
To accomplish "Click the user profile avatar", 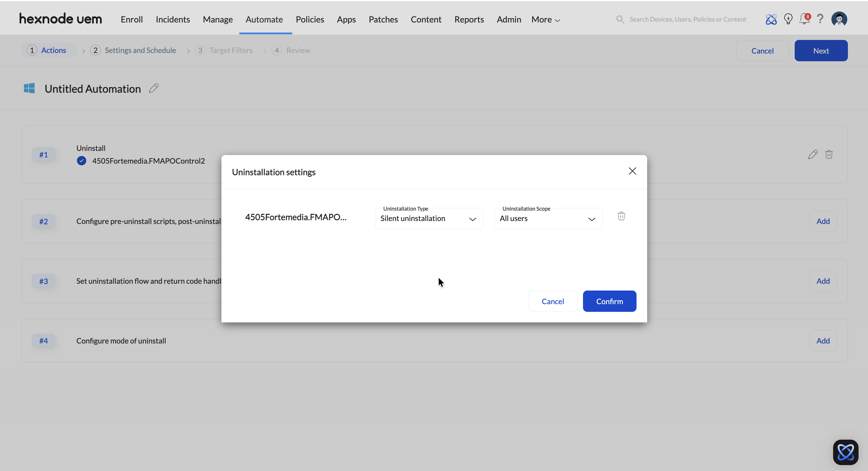I will 839,19.
